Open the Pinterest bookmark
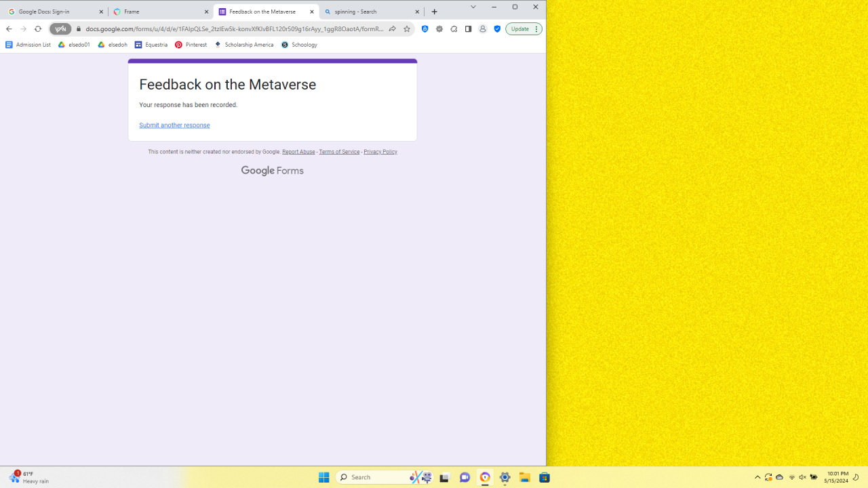868x488 pixels. click(x=191, y=45)
